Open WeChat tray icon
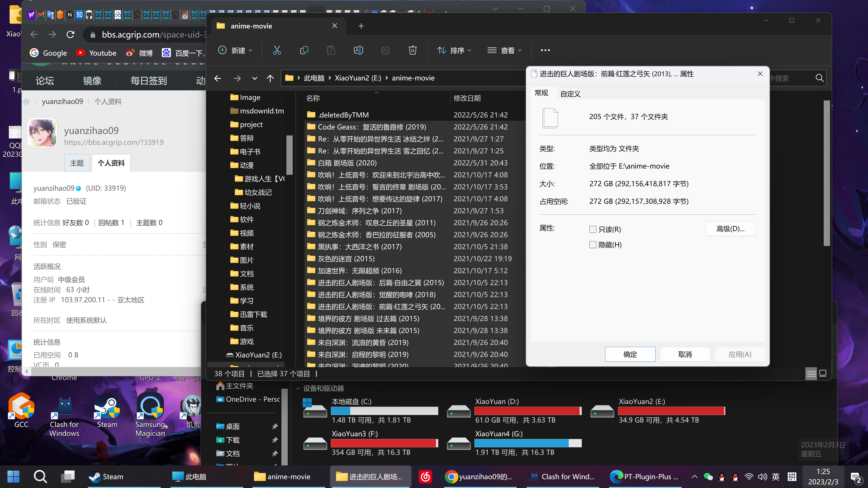The width and height of the screenshot is (868, 488). (x=708, y=476)
